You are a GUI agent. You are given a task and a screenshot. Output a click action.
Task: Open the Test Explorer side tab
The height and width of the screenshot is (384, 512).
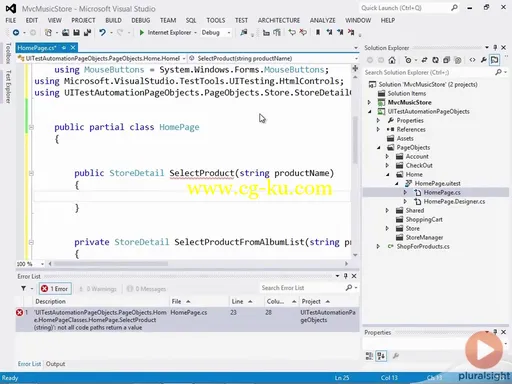click(x=8, y=87)
